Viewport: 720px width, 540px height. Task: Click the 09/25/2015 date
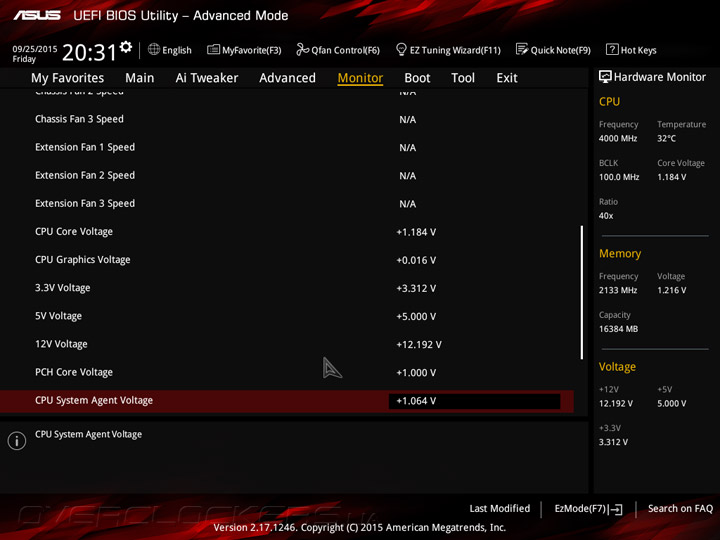(35, 49)
